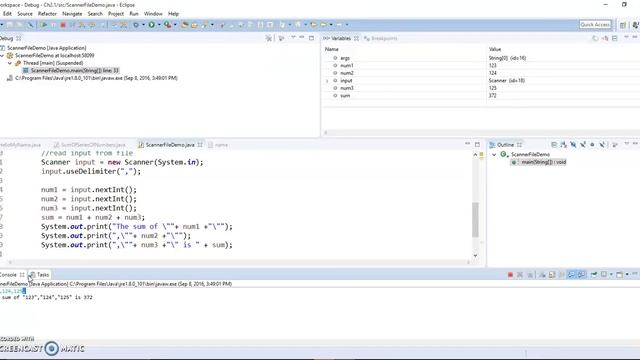Image resolution: width=640 pixels, height=360 pixels.
Task: Click the editor vertical scrollbar thumb
Action: click(476, 220)
